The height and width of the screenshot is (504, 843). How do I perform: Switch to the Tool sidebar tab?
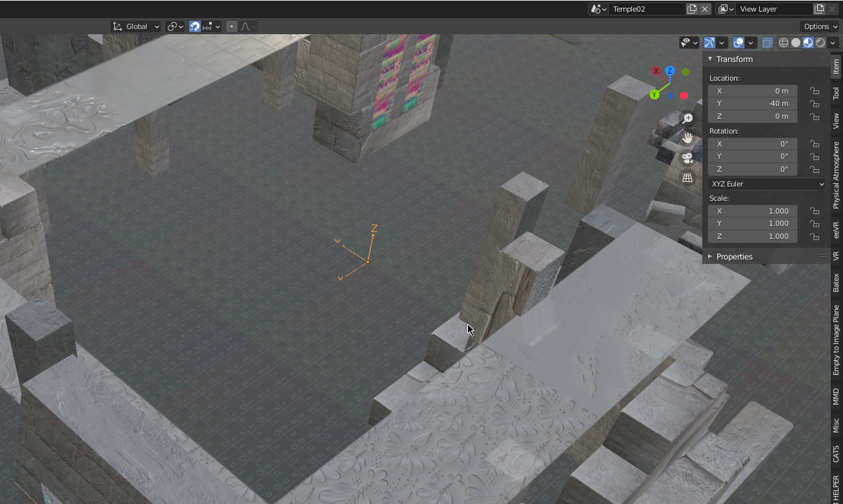point(837,93)
